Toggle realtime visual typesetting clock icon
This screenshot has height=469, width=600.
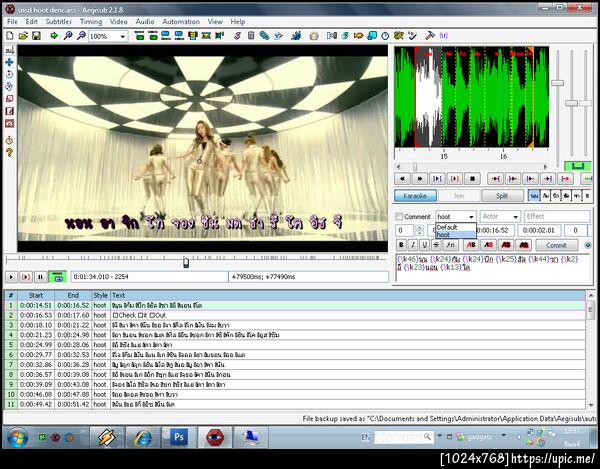(x=10, y=140)
